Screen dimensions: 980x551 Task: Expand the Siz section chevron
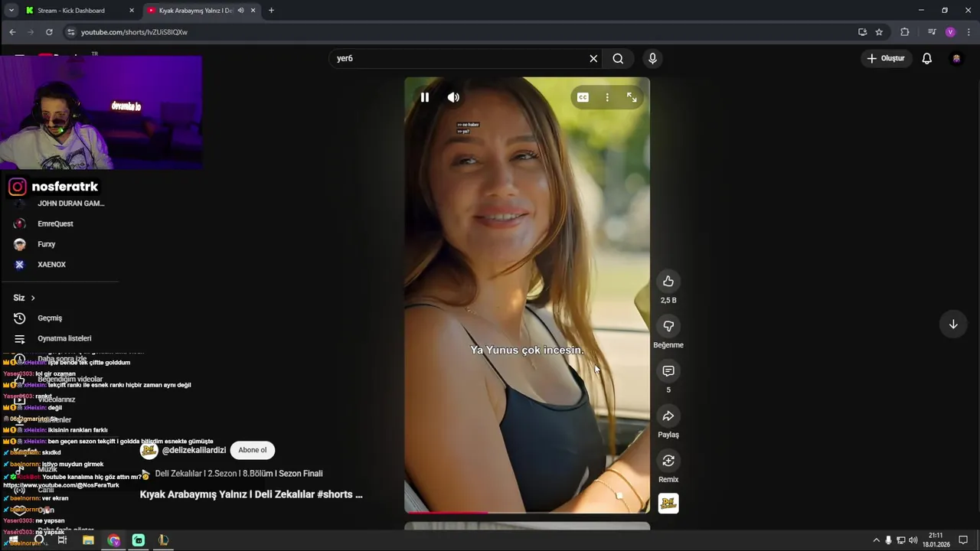pos(33,298)
